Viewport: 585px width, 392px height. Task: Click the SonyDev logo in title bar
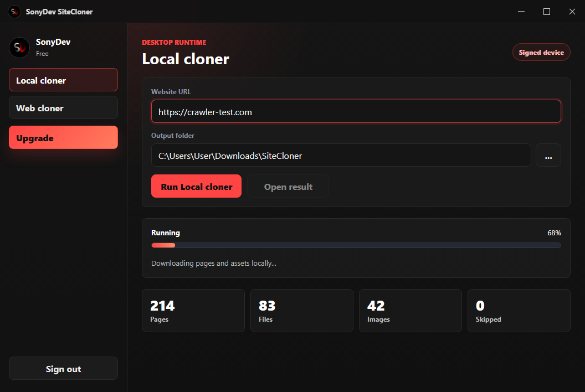(x=14, y=12)
